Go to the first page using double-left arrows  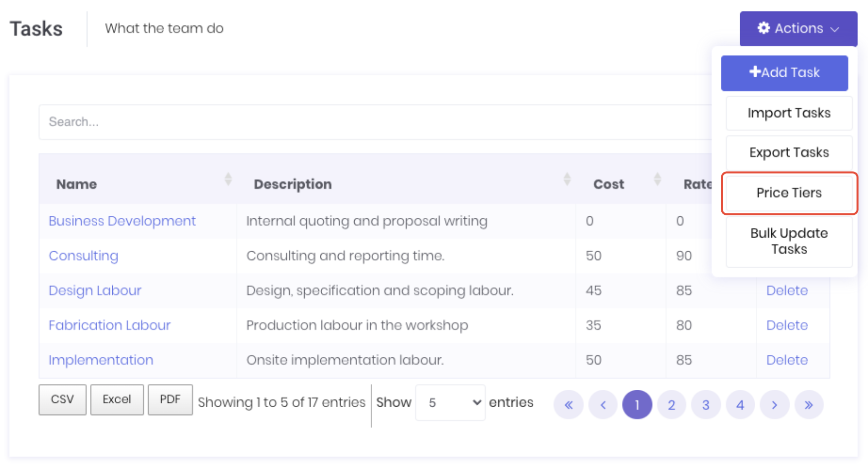click(x=568, y=405)
